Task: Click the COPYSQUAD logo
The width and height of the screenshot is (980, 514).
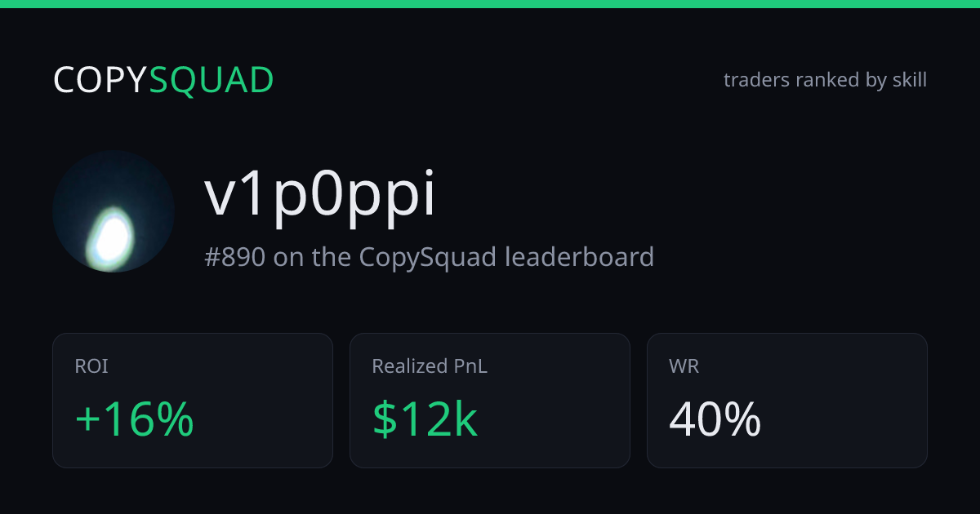Action: [x=163, y=80]
